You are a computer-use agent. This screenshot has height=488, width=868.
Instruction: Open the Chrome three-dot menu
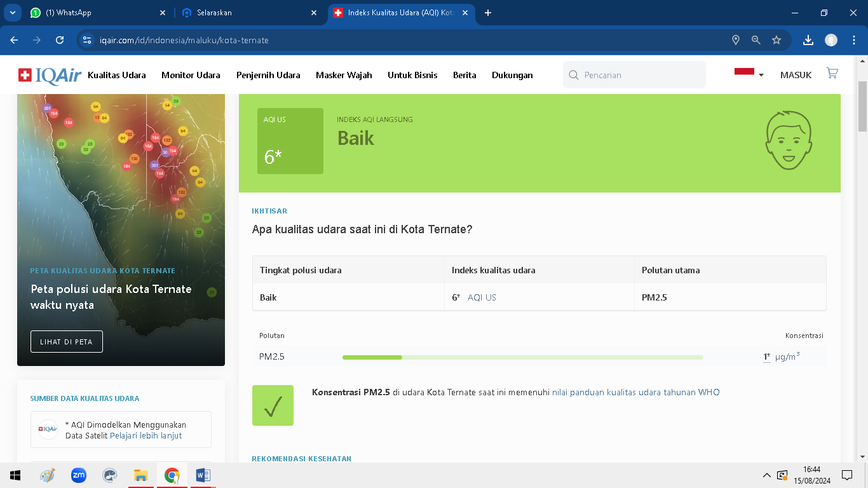pyautogui.click(x=854, y=40)
